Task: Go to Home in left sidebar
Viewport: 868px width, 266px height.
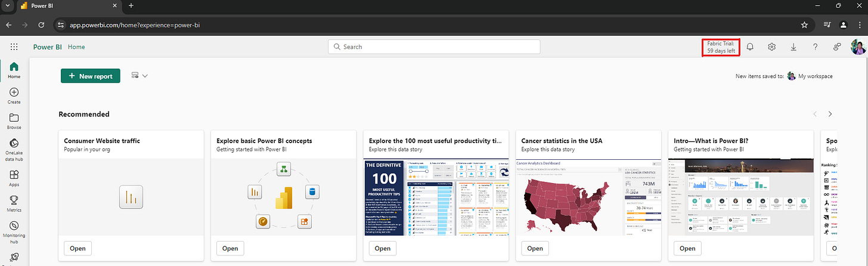Action: [14, 70]
